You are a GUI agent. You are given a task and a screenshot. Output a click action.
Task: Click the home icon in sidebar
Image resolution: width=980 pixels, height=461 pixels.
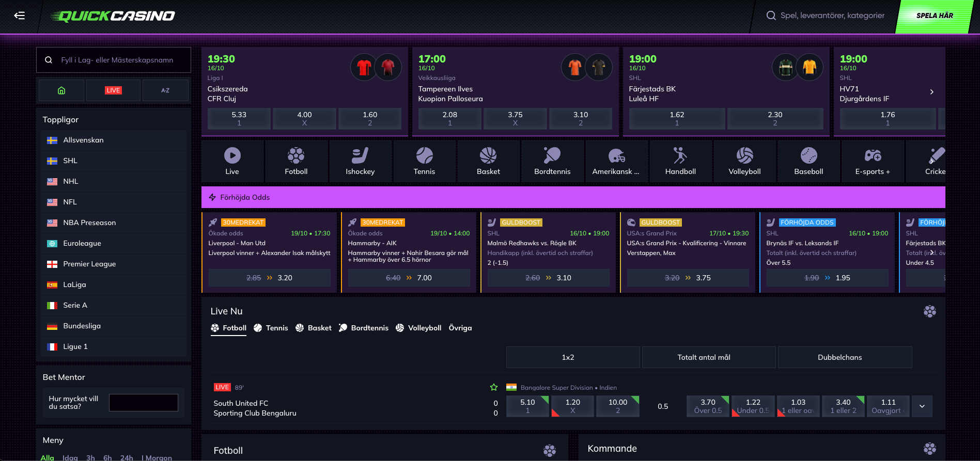click(x=61, y=90)
